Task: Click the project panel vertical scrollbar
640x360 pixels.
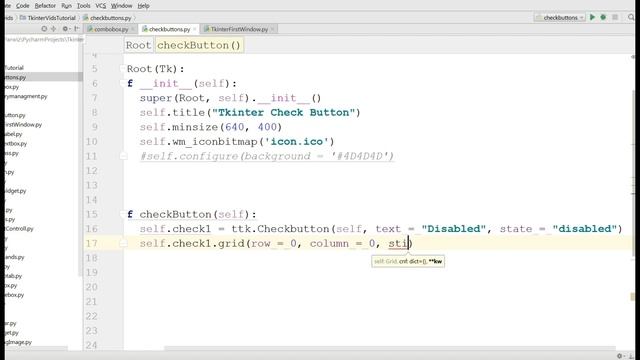Action: click(x=81, y=155)
